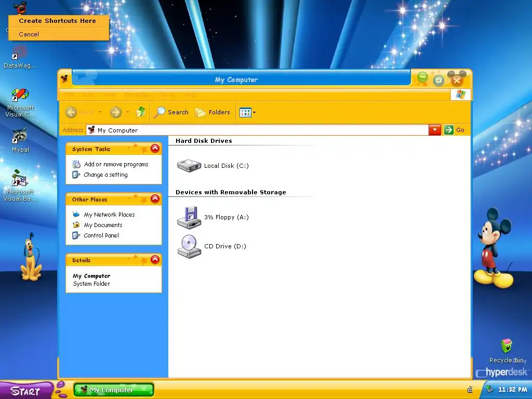Click the 11:32 PM clock
Viewport: 532px width, 399px height.
click(x=513, y=390)
